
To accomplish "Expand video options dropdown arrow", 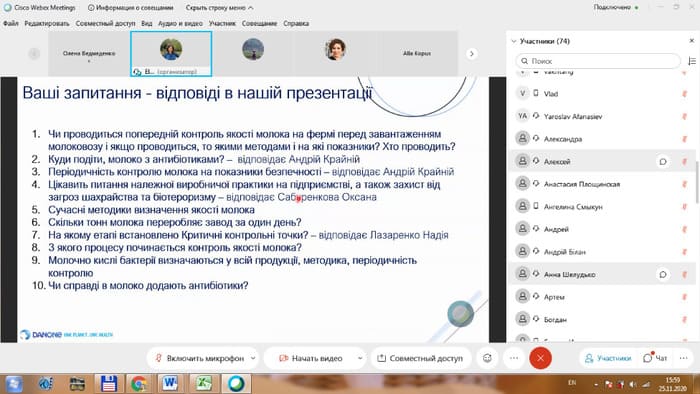I will (360, 358).
